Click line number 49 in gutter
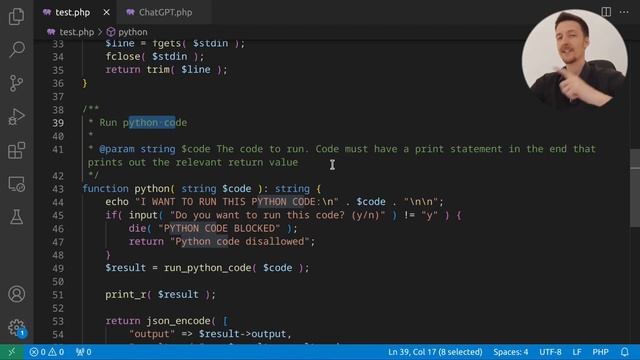 pyautogui.click(x=58, y=268)
